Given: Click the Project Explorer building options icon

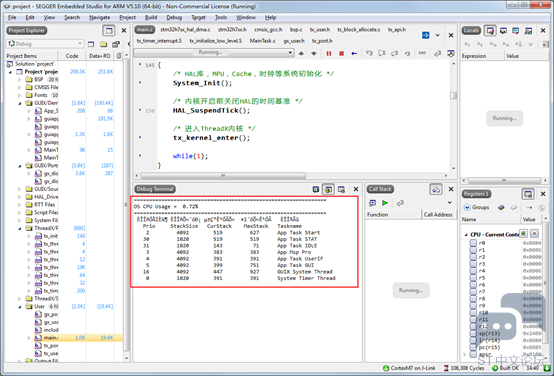Looking at the screenshot, I should 116,44.
